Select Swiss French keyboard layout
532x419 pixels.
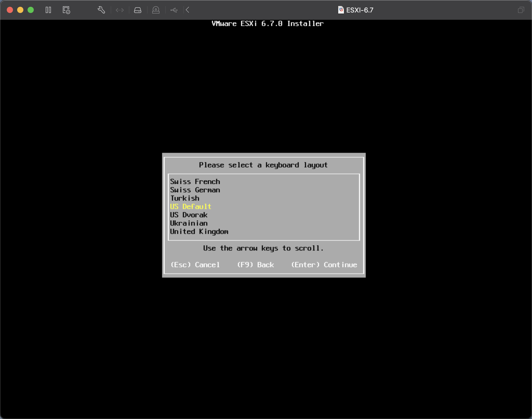[195, 181]
